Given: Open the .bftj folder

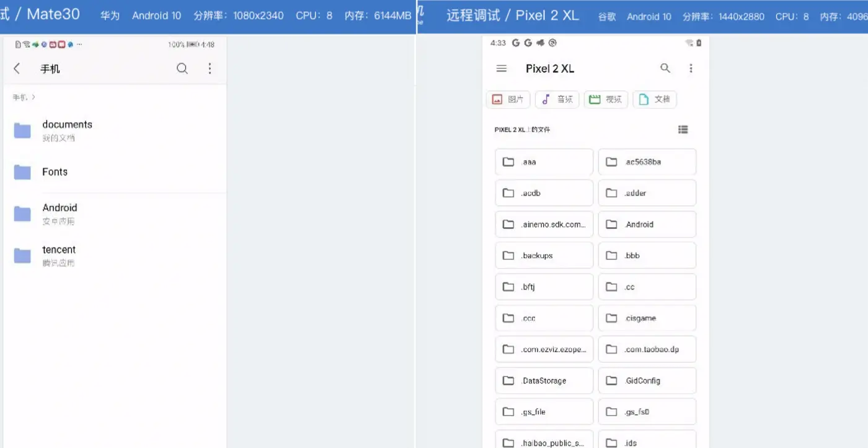Looking at the screenshot, I should [x=544, y=287].
